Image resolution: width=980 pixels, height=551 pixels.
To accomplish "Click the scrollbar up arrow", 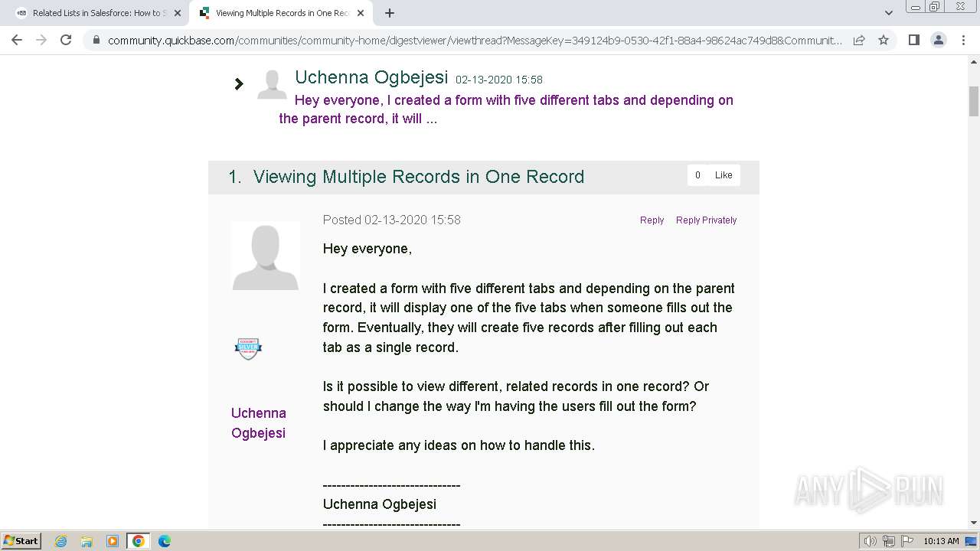I will (974, 61).
